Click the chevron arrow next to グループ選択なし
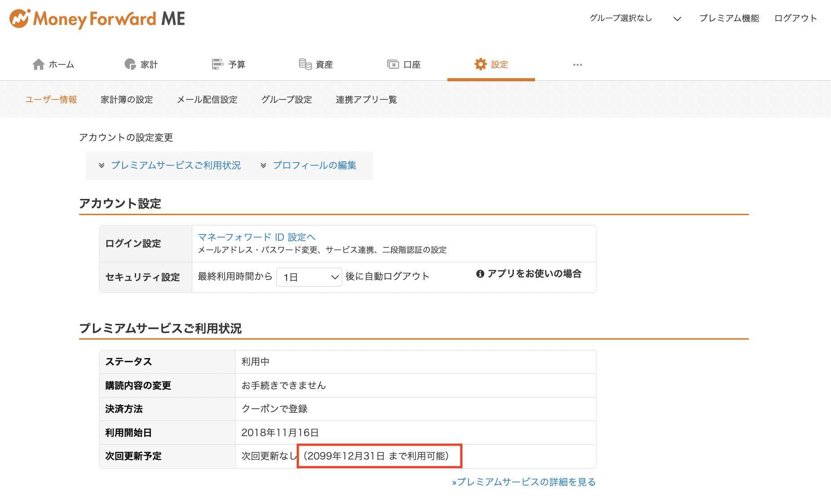831x504 pixels. 677,18
